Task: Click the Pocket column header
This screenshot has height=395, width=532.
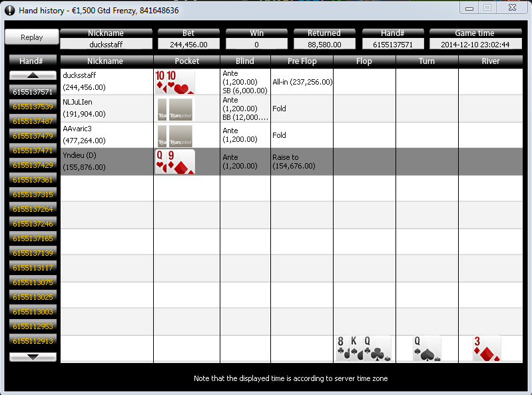Action: click(187, 61)
